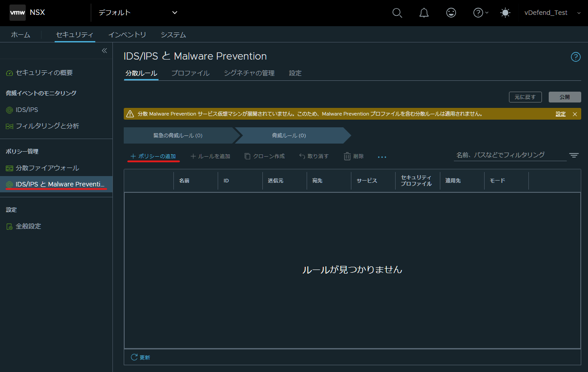Click 取り消す toolbar button
The height and width of the screenshot is (372, 588).
(314, 156)
